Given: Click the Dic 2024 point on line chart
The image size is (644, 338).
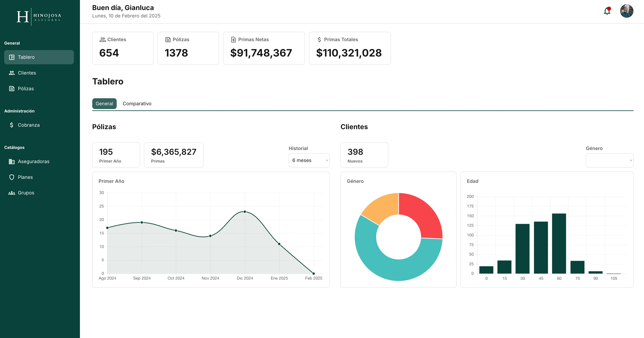Looking at the screenshot, I should click(x=245, y=212).
